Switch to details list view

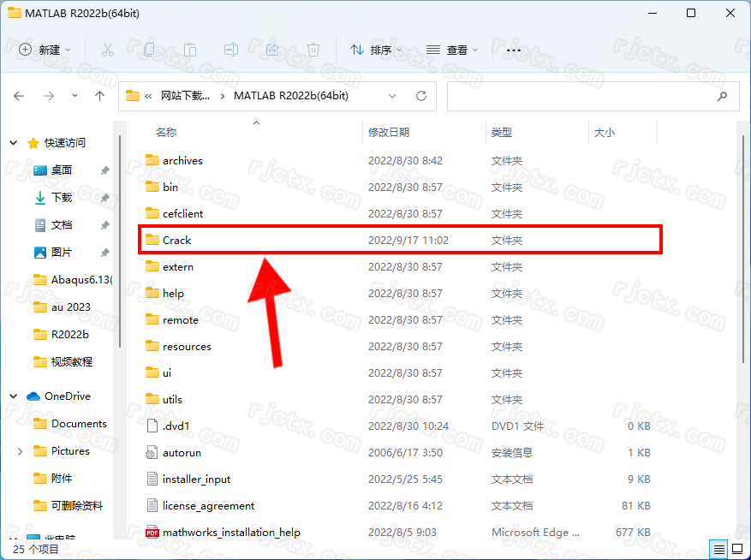pos(719,549)
